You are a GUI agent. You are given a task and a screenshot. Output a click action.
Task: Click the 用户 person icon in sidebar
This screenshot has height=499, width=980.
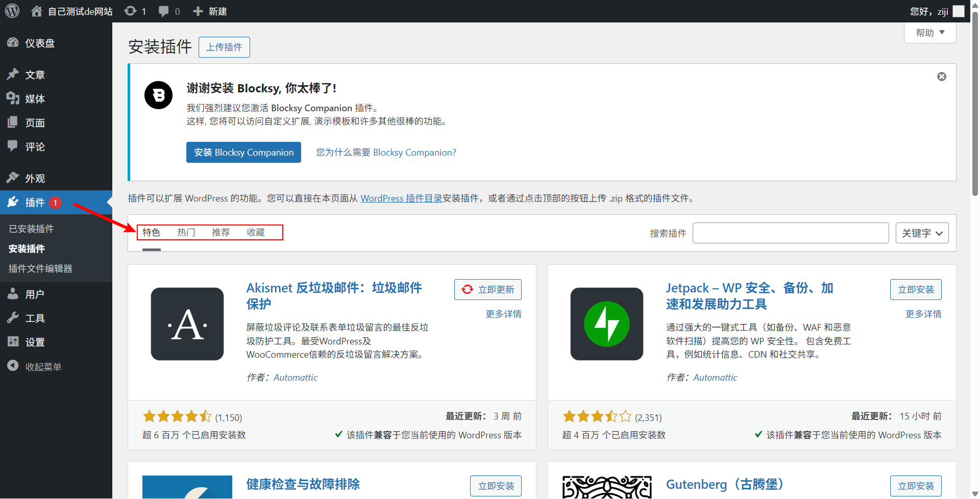click(x=13, y=294)
